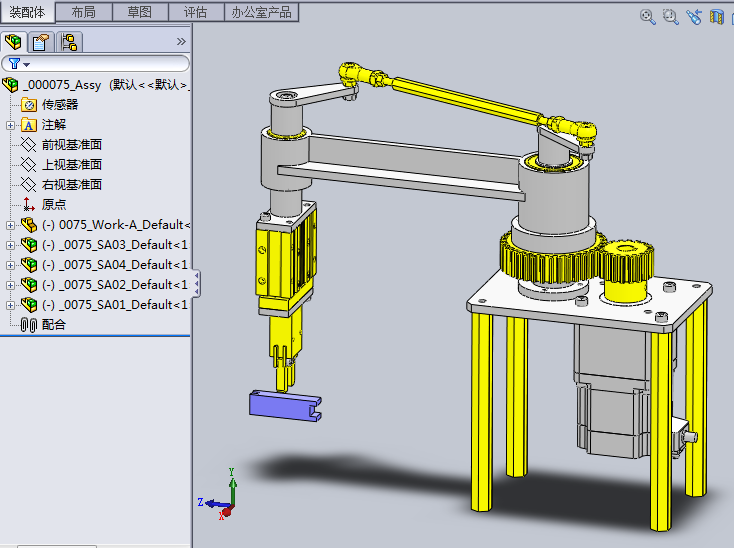
Task: Select the 原点 origin item
Action: click(54, 205)
